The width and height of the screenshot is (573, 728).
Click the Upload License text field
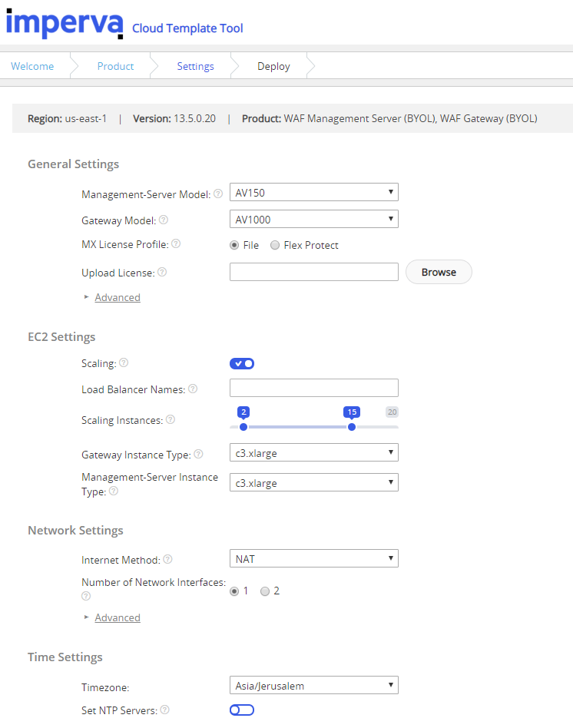314,272
